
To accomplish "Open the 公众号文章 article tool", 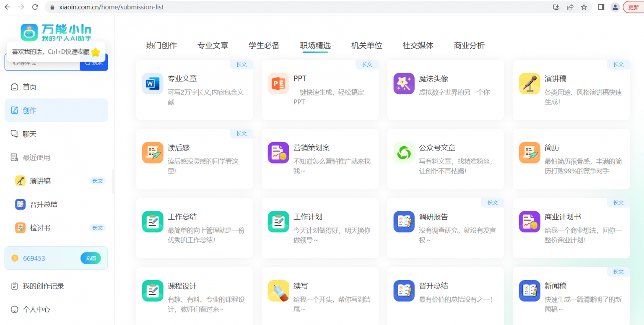I will pos(445,159).
